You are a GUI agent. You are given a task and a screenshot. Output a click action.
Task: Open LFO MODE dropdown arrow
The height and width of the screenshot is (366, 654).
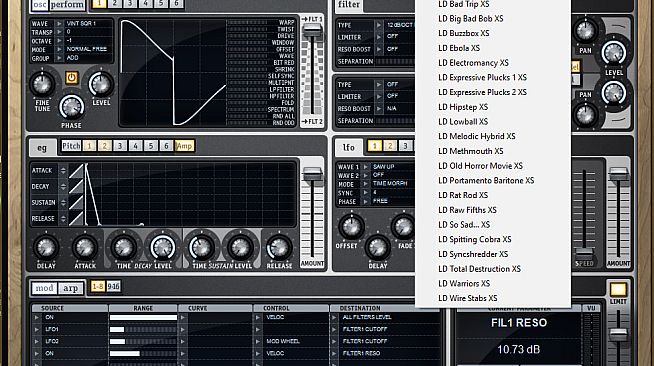365,184
